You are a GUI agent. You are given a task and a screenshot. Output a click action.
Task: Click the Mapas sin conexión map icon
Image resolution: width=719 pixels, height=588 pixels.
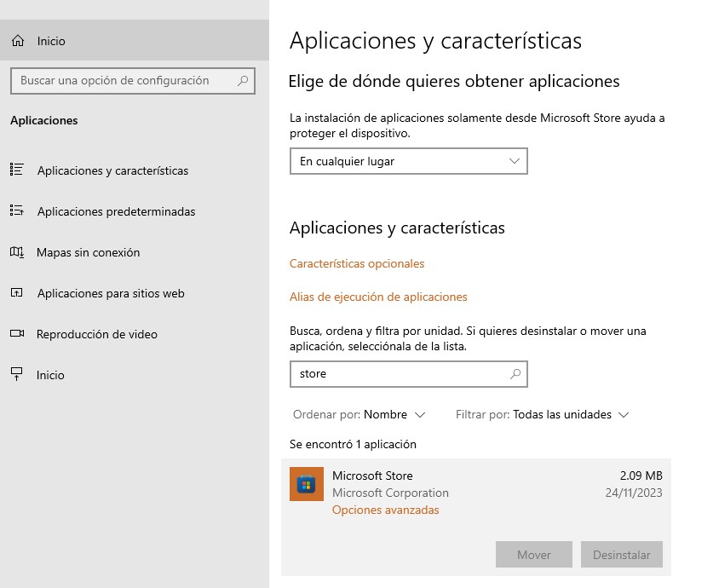(x=17, y=251)
